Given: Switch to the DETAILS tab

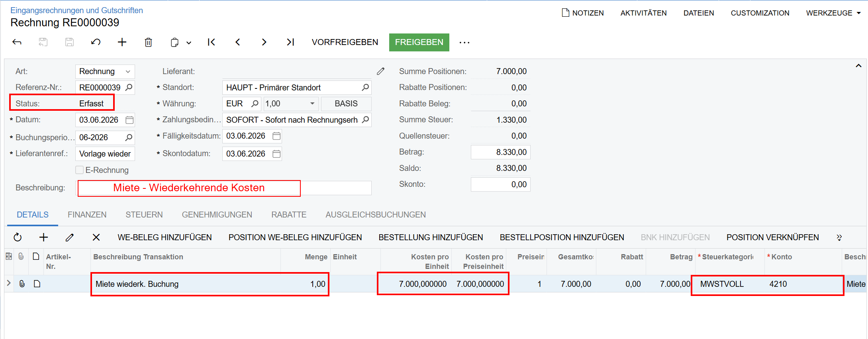Looking at the screenshot, I should click(33, 215).
